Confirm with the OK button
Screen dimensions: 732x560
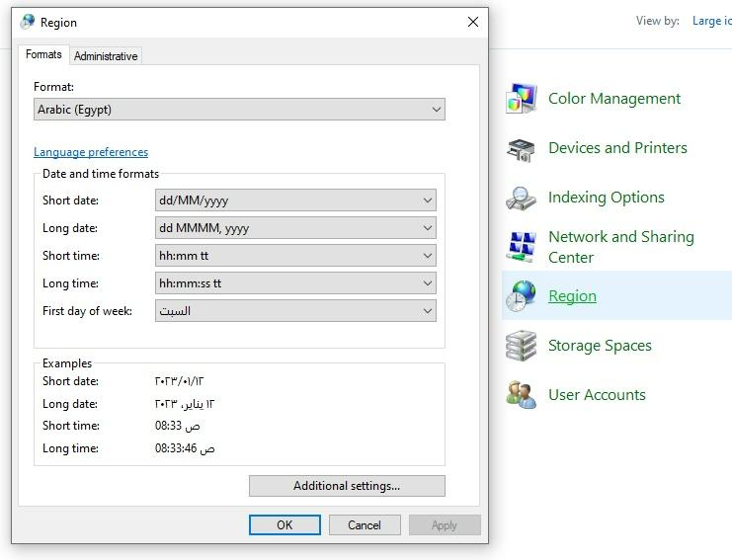click(285, 525)
